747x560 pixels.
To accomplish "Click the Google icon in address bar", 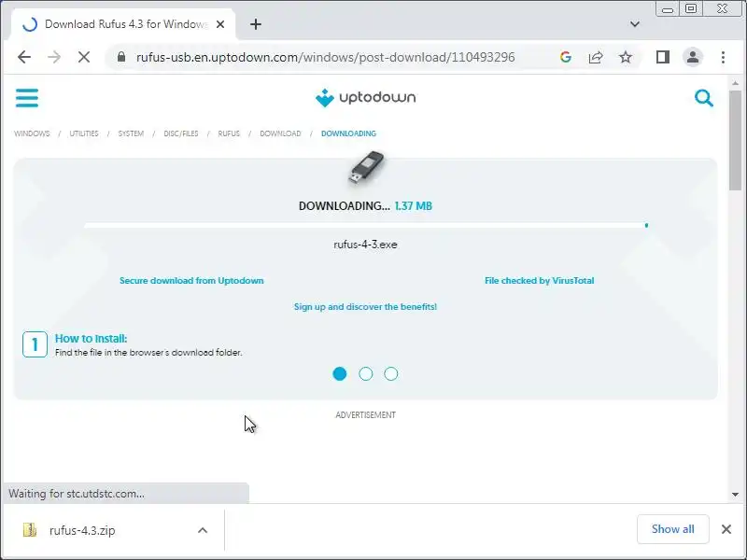I will click(x=566, y=57).
